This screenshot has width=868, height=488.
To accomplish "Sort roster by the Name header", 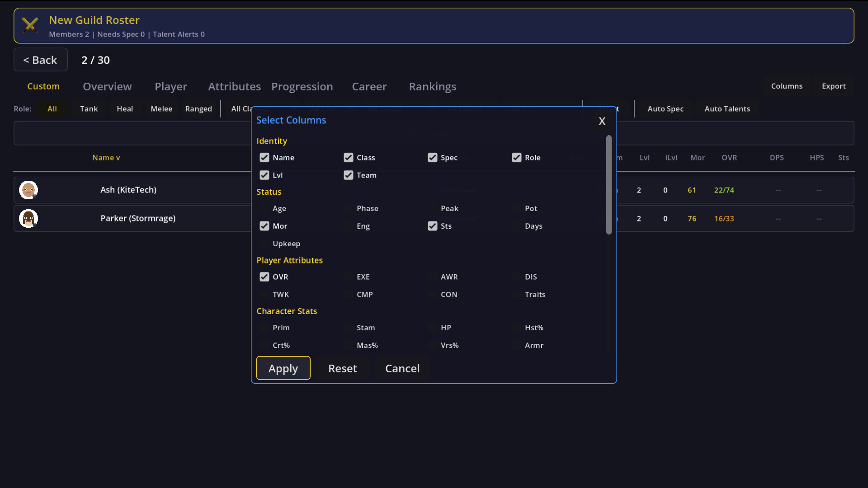I will coord(106,157).
